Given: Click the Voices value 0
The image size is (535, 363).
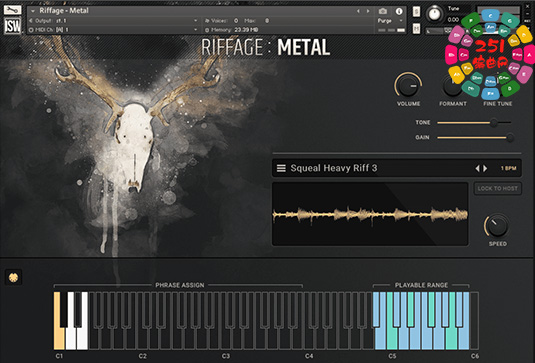Looking at the screenshot, I should [236, 21].
